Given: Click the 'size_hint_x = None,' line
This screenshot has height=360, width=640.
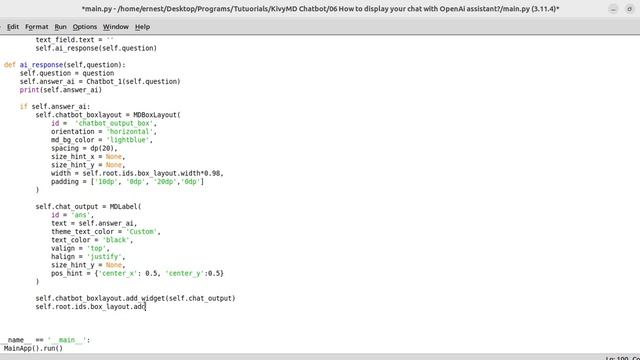Looking at the screenshot, I should [x=88, y=157].
